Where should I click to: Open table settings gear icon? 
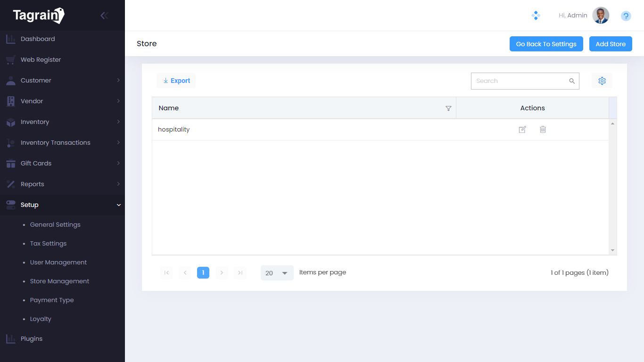[x=602, y=81]
